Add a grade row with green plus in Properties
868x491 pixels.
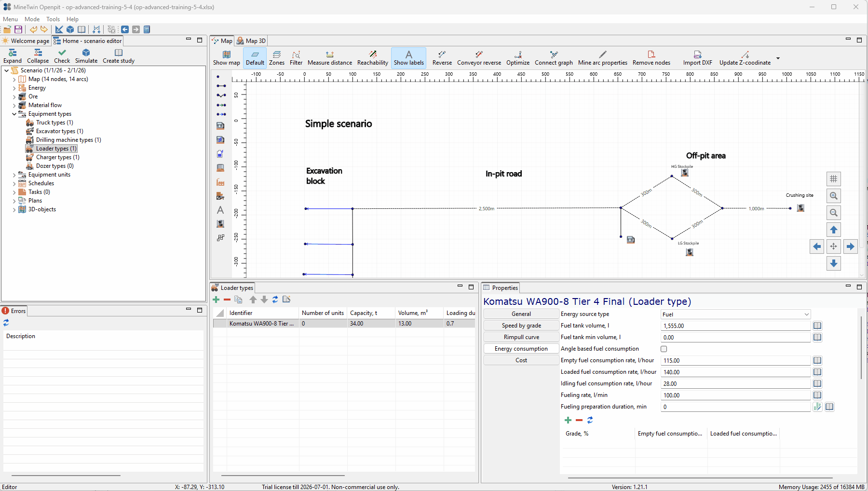pos(568,420)
